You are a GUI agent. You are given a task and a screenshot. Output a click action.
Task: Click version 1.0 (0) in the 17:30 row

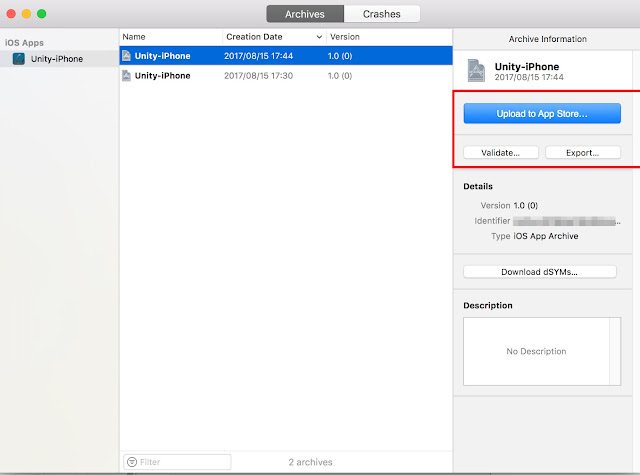340,75
